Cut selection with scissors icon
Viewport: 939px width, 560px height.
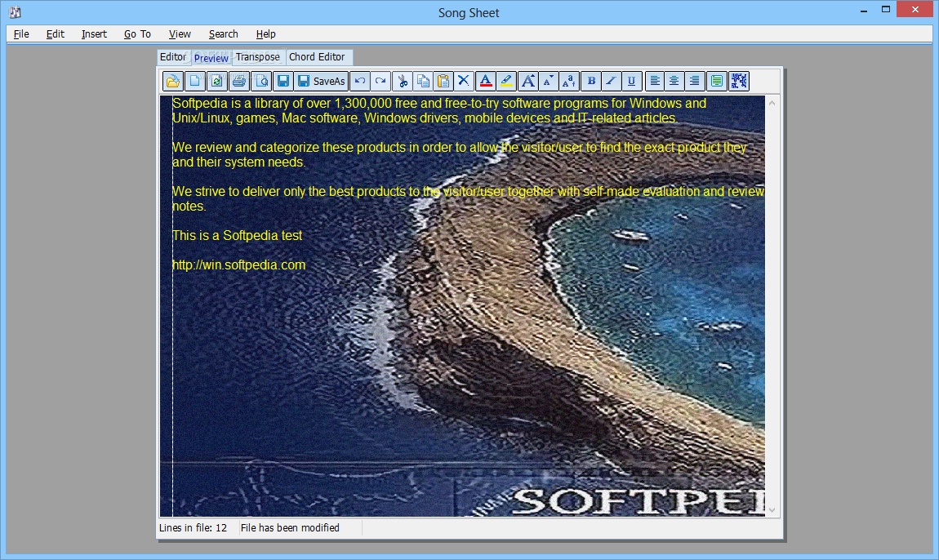[x=403, y=81]
